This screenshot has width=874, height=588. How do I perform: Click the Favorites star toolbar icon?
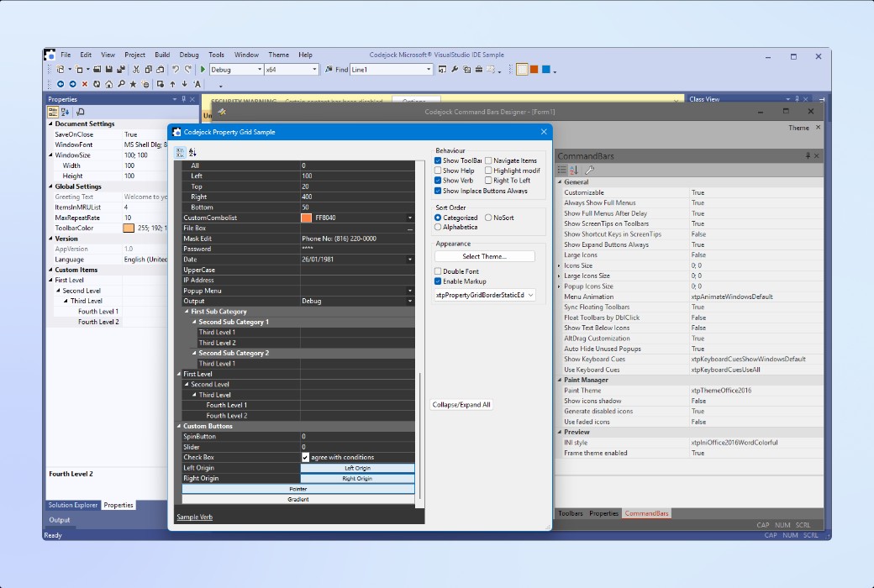point(133,84)
